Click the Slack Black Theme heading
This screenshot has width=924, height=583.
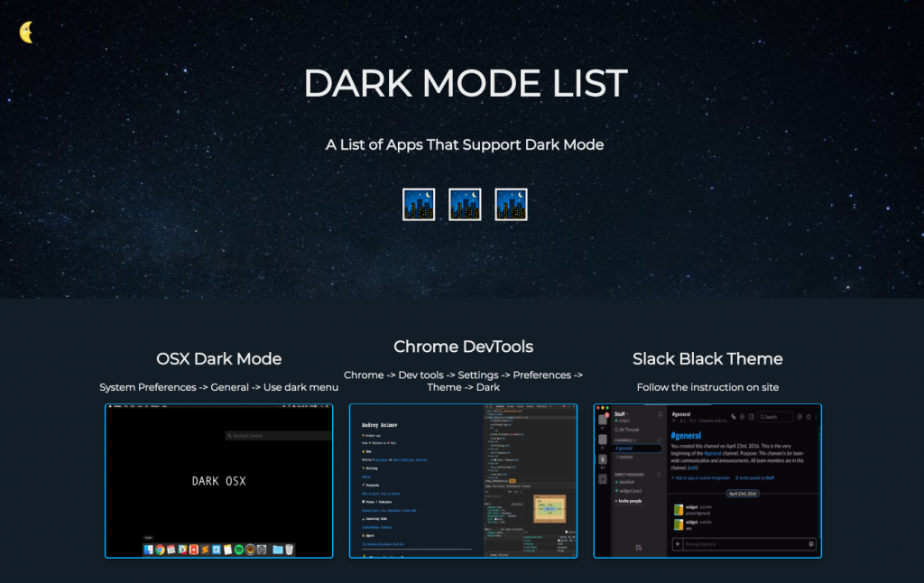(x=707, y=358)
